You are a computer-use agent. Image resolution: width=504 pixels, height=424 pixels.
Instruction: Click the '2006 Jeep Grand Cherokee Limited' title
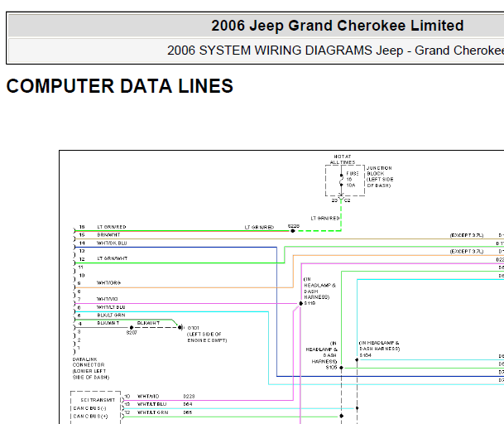pos(337,26)
